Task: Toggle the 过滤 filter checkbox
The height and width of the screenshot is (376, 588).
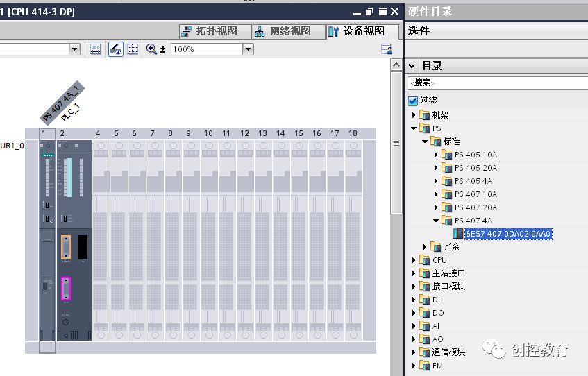Action: pos(412,100)
